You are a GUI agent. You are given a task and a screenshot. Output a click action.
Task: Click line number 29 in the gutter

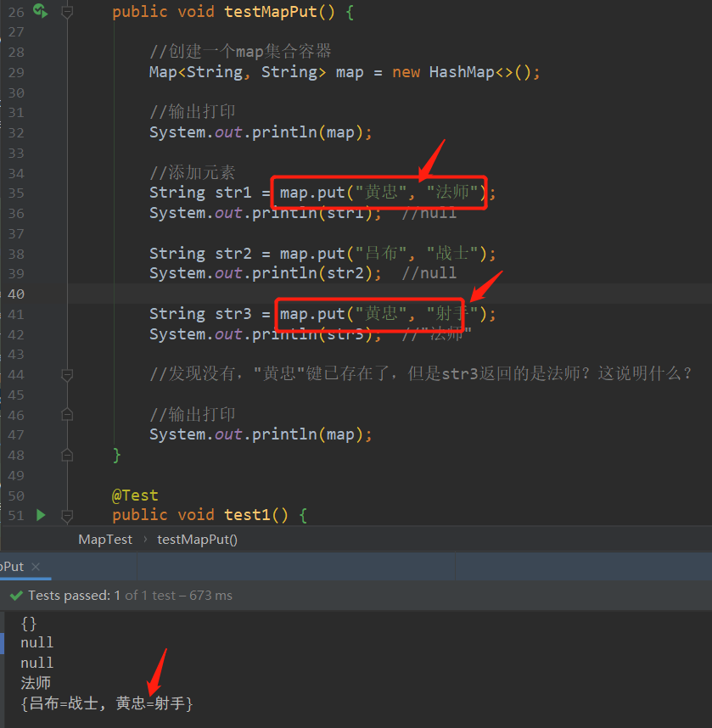click(16, 72)
